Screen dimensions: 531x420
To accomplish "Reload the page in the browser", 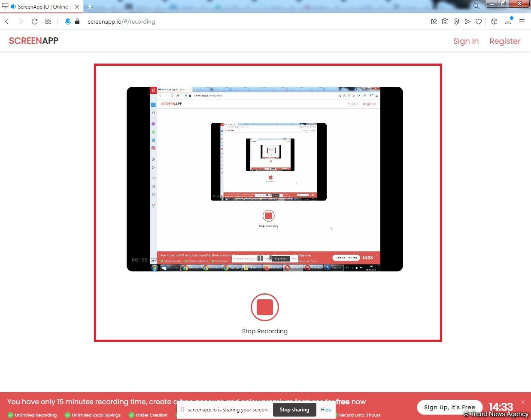I will pyautogui.click(x=34, y=21).
